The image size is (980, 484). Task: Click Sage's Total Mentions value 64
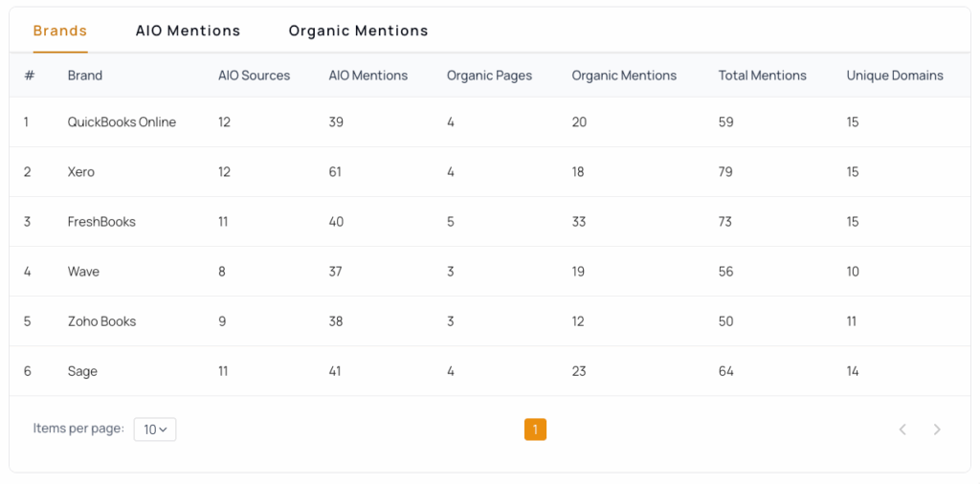coord(725,371)
